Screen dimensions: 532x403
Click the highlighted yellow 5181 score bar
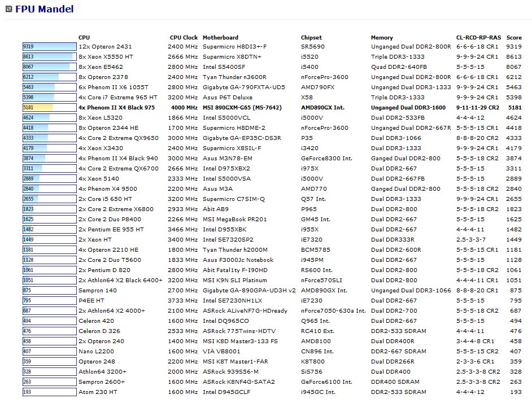click(38, 108)
